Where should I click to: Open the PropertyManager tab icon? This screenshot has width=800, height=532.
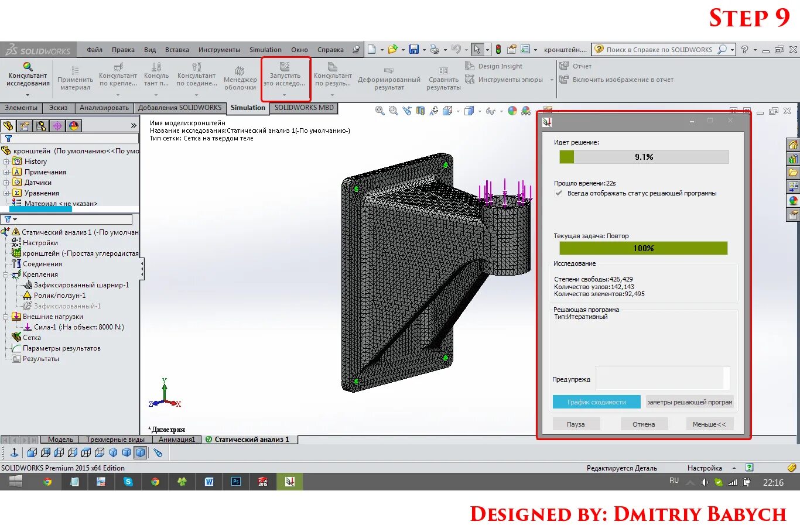pyautogui.click(x=25, y=126)
